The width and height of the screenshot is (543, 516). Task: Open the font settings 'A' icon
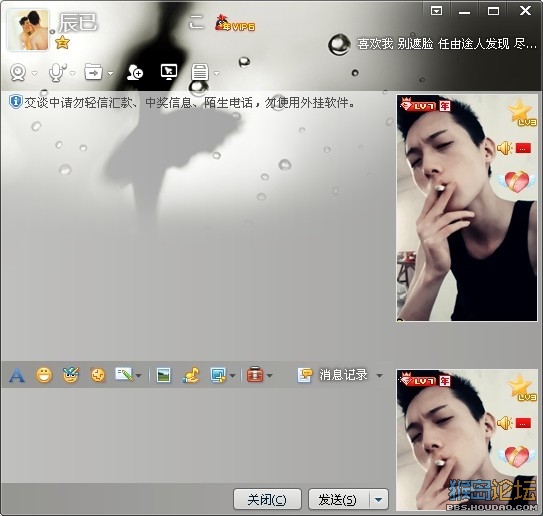pyautogui.click(x=17, y=375)
